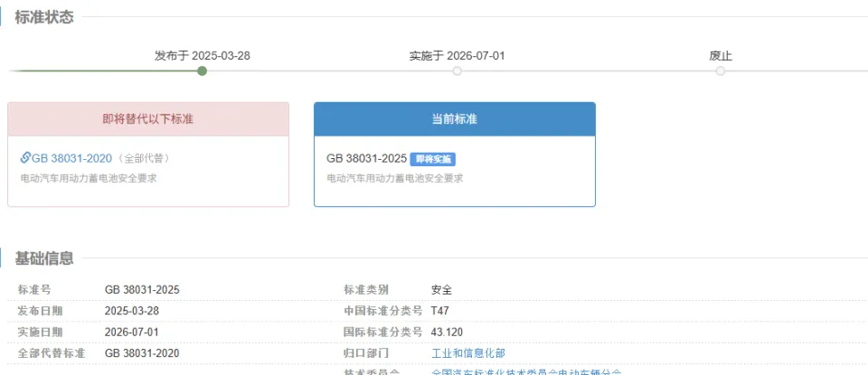This screenshot has height=375, width=868.
Task: Click the 实施于 2026-07-01 timeline marker
Action: coord(457,70)
